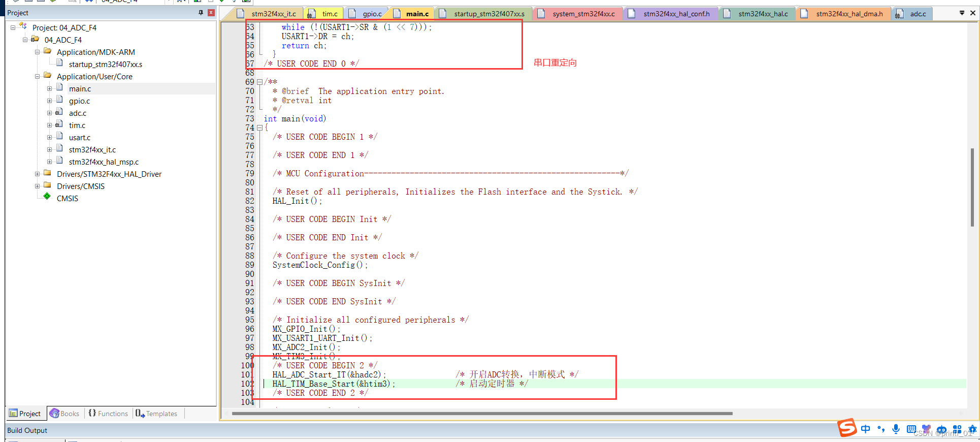This screenshot has height=442, width=980.
Task: Click startup_stm32f407xx.s file icon in tree
Action: (59, 64)
